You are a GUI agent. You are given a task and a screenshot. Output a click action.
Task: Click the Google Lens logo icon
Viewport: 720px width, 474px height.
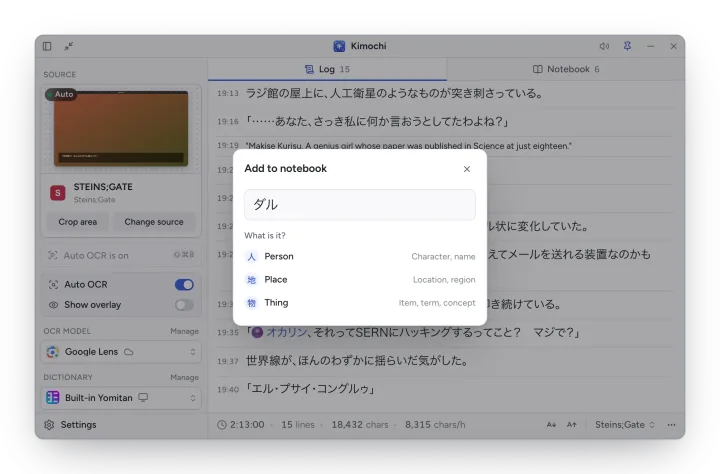52,352
